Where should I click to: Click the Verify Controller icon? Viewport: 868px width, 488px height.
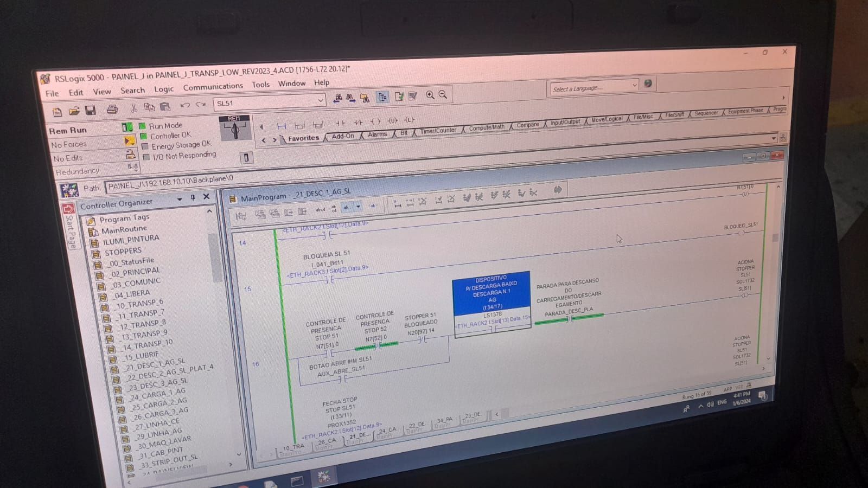click(413, 96)
